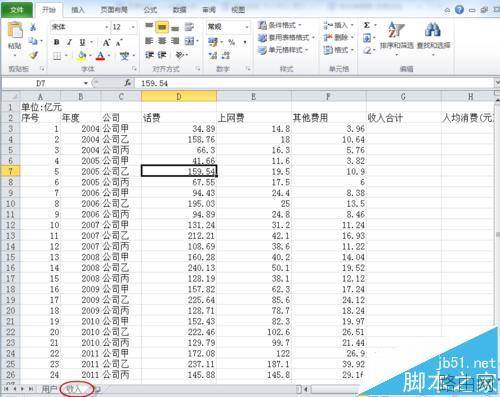Apply the yellow fill color bucket
Image resolution: width=500 pixels, height=397 pixels.
coord(81,56)
